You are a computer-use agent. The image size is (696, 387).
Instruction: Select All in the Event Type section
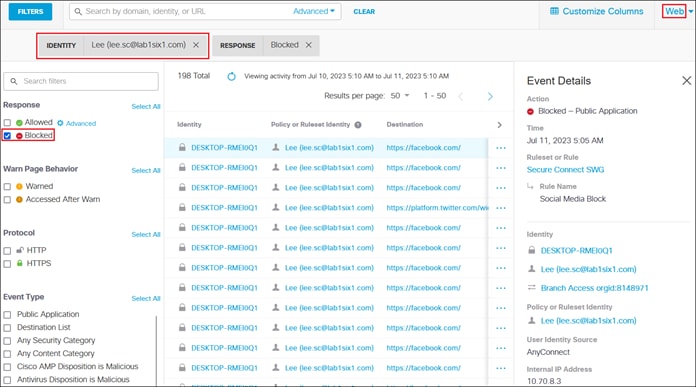(146, 298)
